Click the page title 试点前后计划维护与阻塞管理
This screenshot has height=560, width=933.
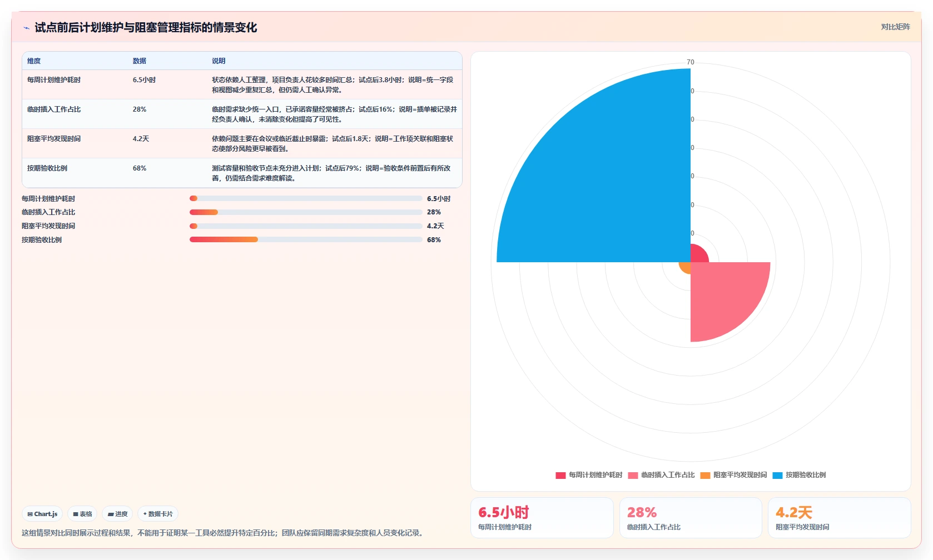[146, 28]
